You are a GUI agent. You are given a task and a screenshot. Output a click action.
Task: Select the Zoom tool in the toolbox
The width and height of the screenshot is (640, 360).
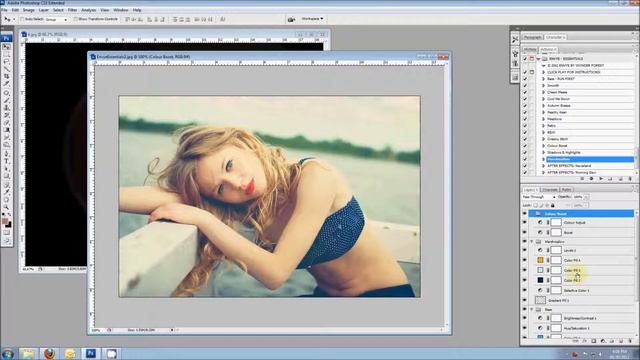coord(7,207)
